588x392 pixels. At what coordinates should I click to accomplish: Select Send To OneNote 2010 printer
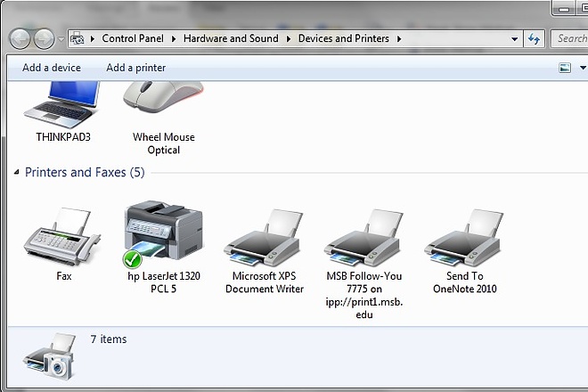pyautogui.click(x=464, y=238)
